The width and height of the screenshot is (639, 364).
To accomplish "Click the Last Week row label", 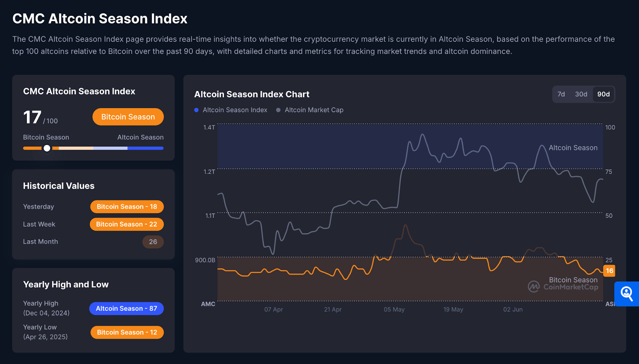I will tap(39, 224).
